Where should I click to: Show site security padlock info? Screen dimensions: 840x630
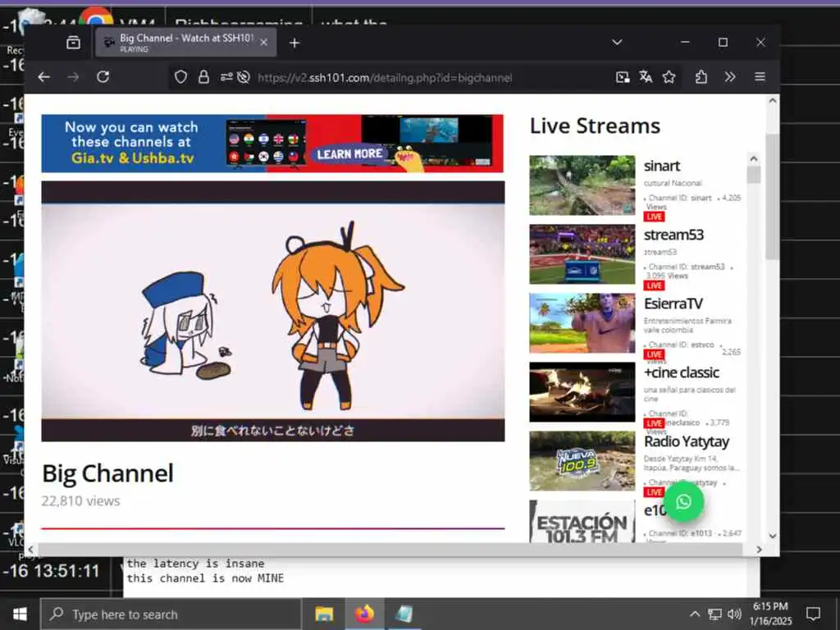click(x=203, y=77)
